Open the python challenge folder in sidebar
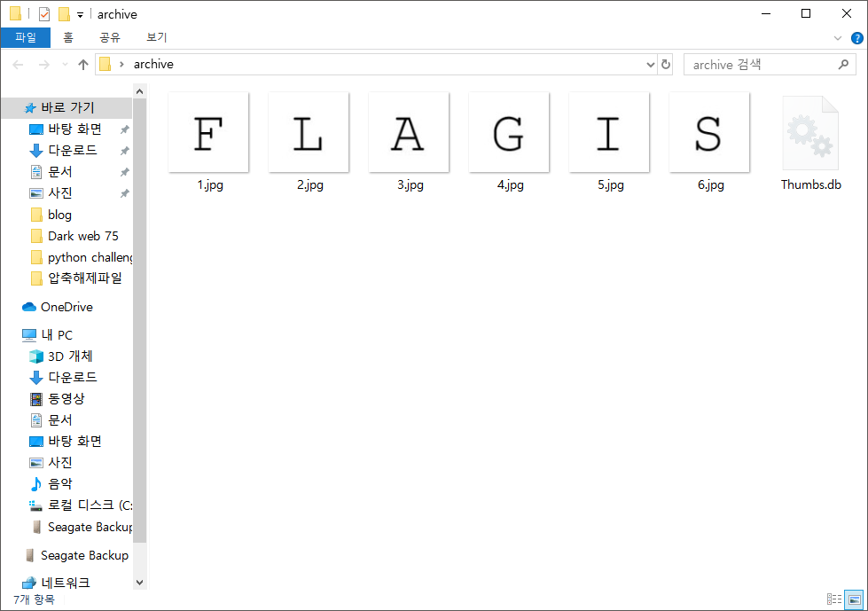The height and width of the screenshot is (611, 868). (x=90, y=257)
